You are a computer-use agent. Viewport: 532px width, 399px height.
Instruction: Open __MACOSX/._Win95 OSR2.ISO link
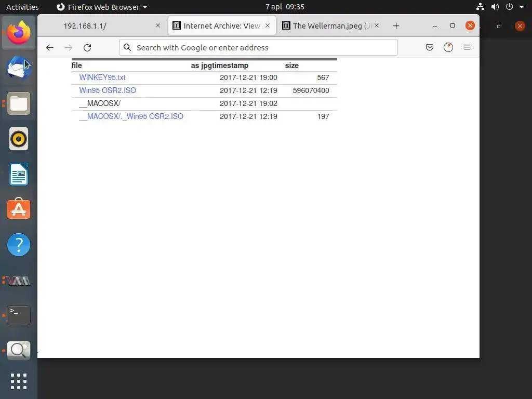(131, 116)
